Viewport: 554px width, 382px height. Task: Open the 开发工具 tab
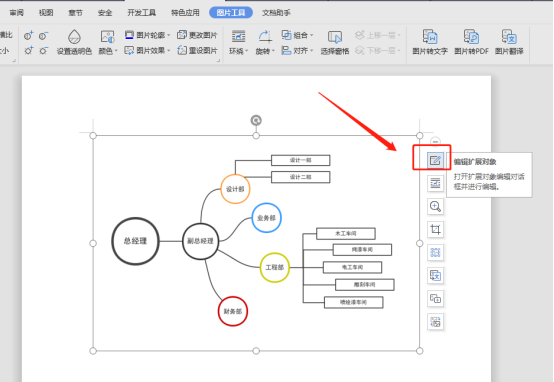pyautogui.click(x=141, y=13)
